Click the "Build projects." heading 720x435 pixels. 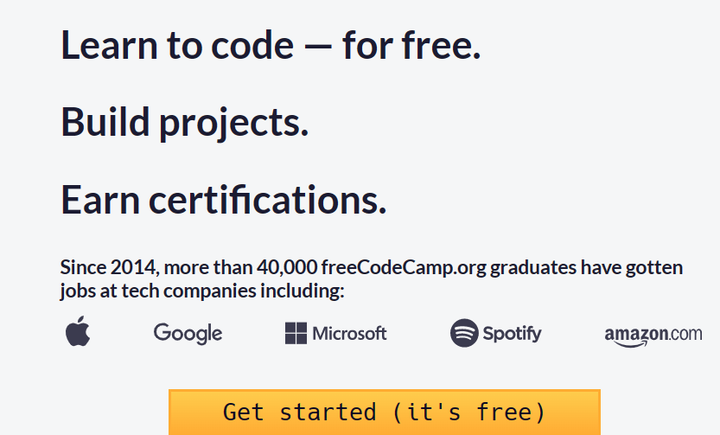[x=184, y=122]
